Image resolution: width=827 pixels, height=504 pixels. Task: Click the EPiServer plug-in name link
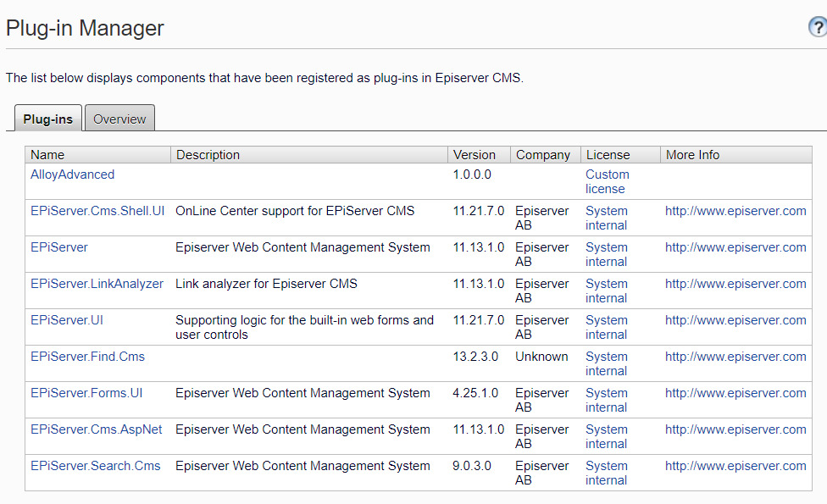click(x=59, y=247)
